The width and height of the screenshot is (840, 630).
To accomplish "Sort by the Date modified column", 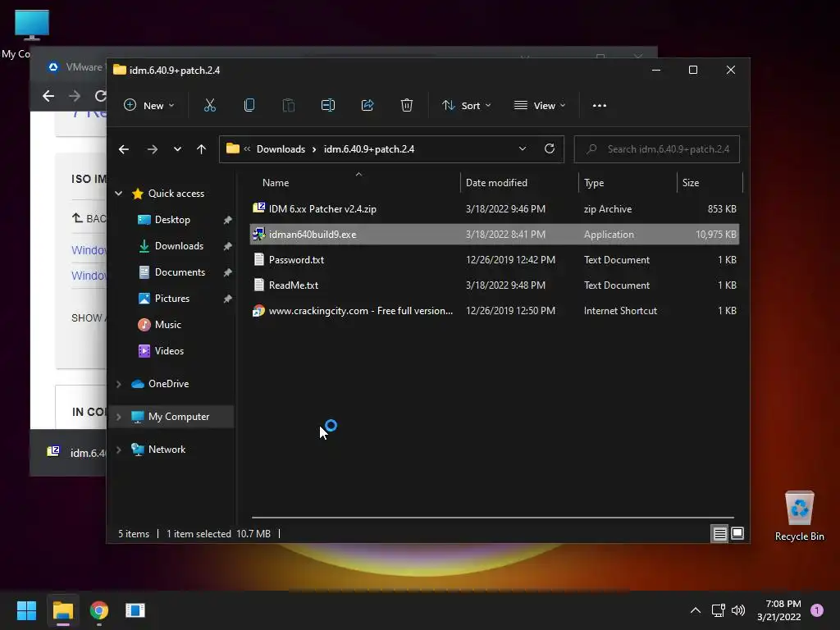I will click(x=496, y=183).
